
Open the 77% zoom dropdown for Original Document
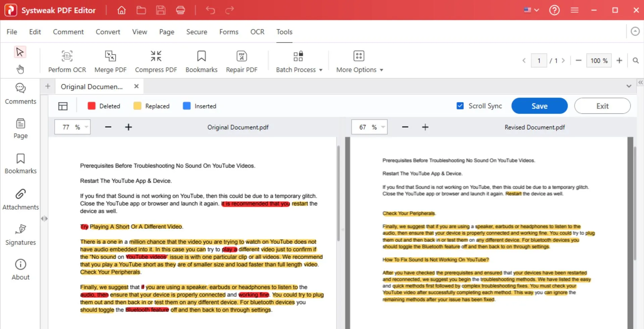coord(86,127)
